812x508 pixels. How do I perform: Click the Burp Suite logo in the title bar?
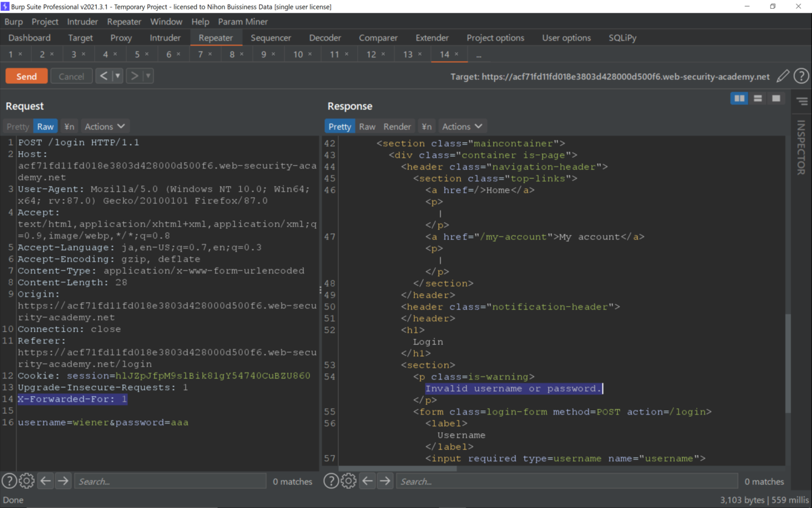6,6
